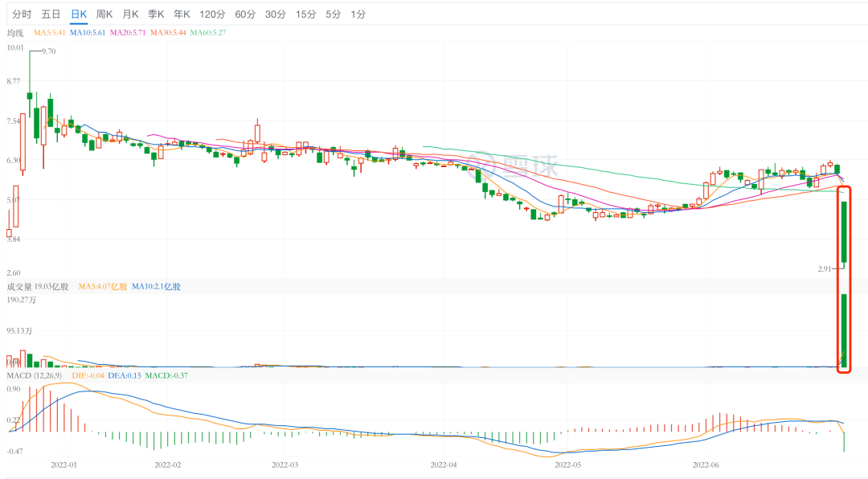Image resolution: width=868 pixels, height=479 pixels.
Task: Switch to the 分时 chart tab
Action: [x=22, y=14]
